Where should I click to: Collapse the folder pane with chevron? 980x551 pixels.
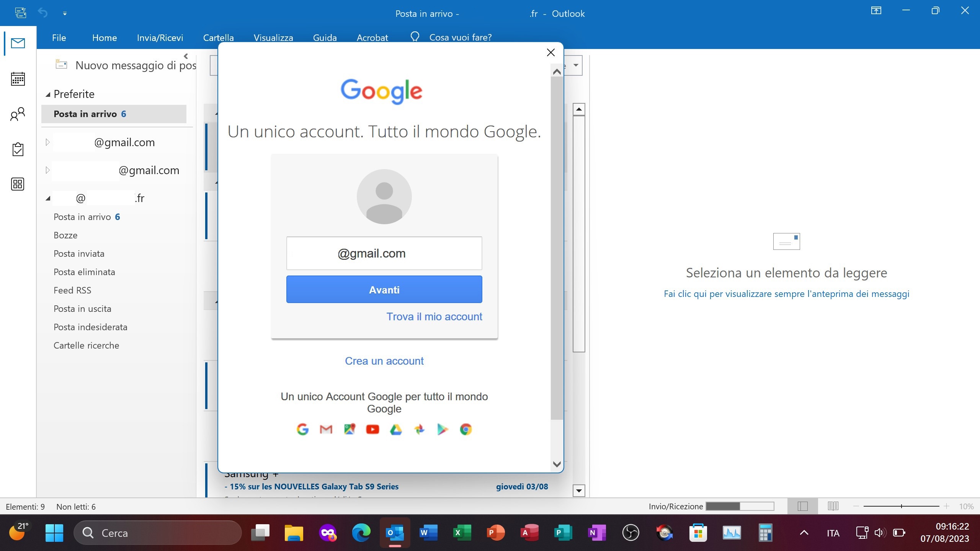(x=186, y=56)
